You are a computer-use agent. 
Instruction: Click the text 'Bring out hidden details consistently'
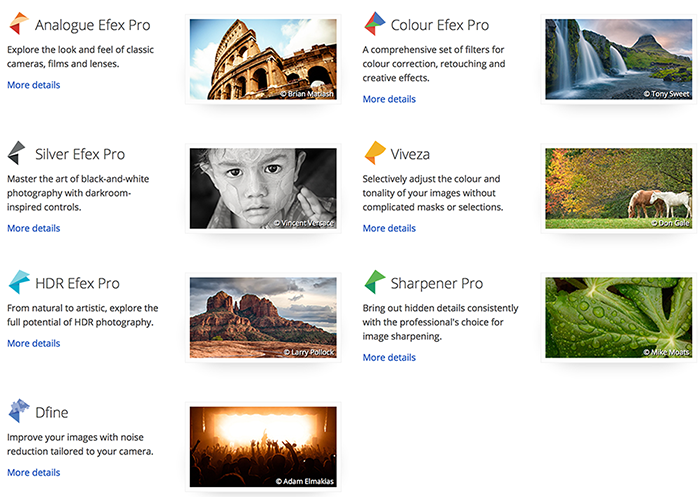click(x=440, y=308)
